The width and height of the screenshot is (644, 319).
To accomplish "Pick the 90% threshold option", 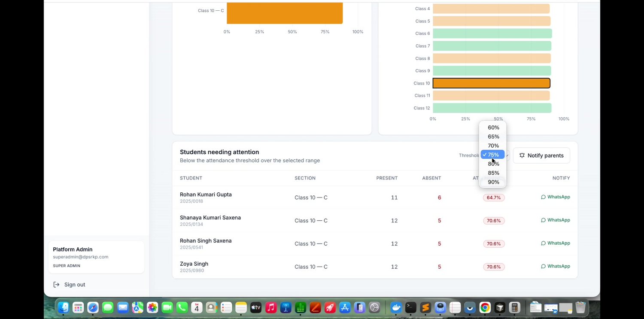I will tap(493, 182).
